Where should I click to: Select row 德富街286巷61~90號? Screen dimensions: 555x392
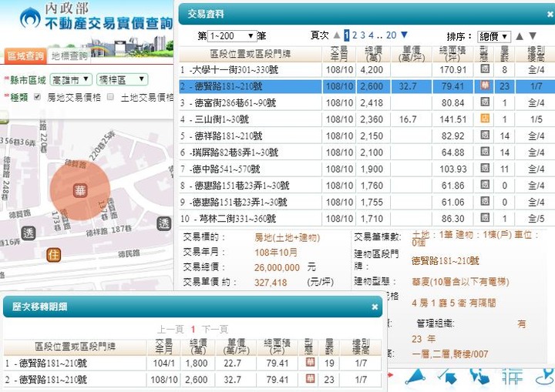pos(367,103)
